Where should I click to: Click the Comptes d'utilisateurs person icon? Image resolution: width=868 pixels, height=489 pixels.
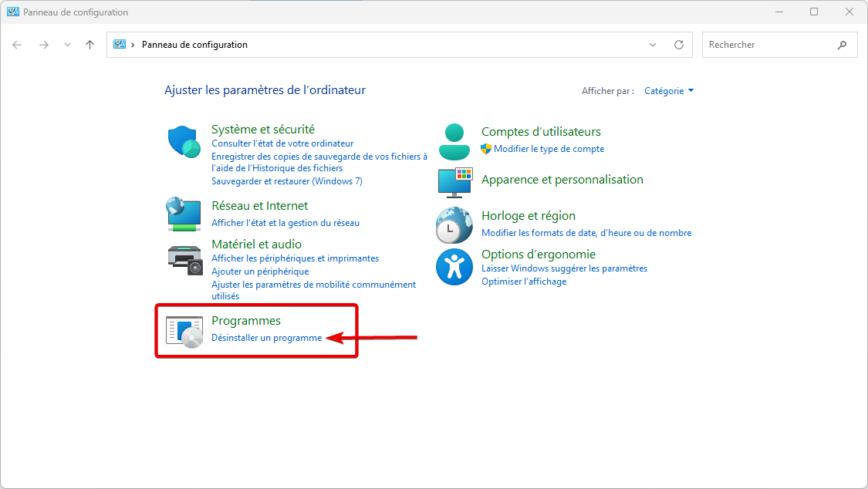click(x=454, y=142)
